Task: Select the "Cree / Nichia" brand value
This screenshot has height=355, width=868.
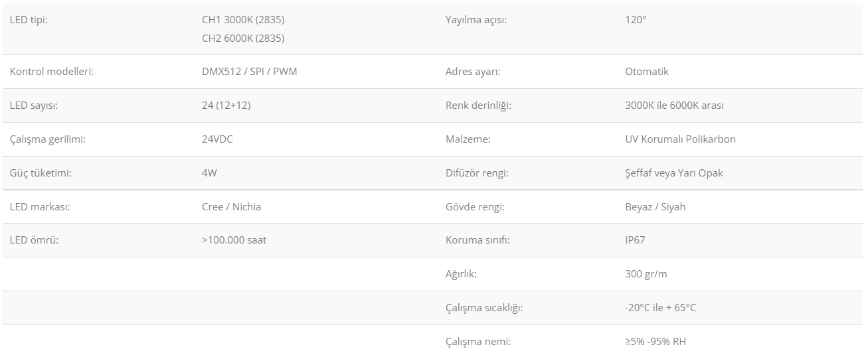Action: 231,207
